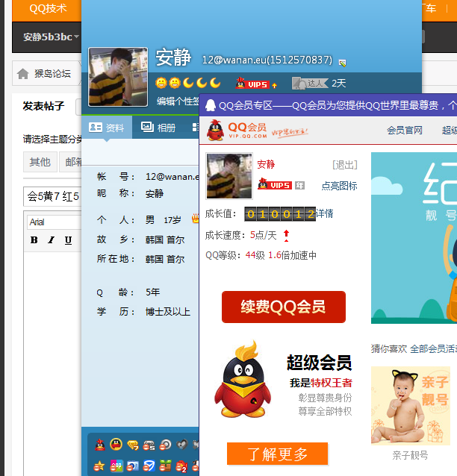Open the 会员官网 menu item
This screenshot has height=476, width=457.
click(x=405, y=131)
